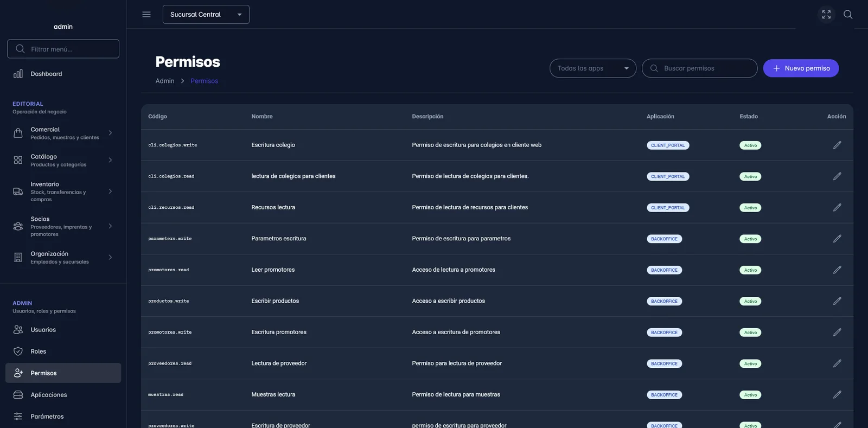Viewport: 868px width, 428px height.
Task: Open Parámetros in the admin menu
Action: coord(63,417)
